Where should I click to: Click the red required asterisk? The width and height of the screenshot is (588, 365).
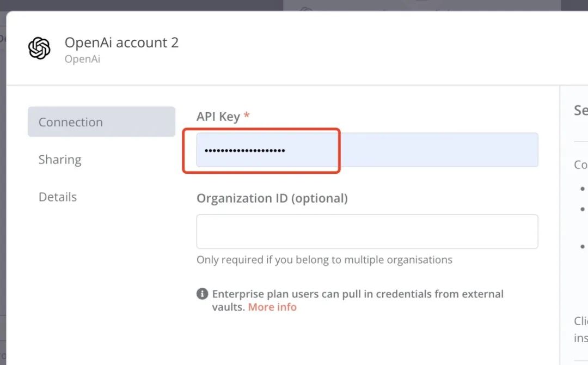point(247,116)
